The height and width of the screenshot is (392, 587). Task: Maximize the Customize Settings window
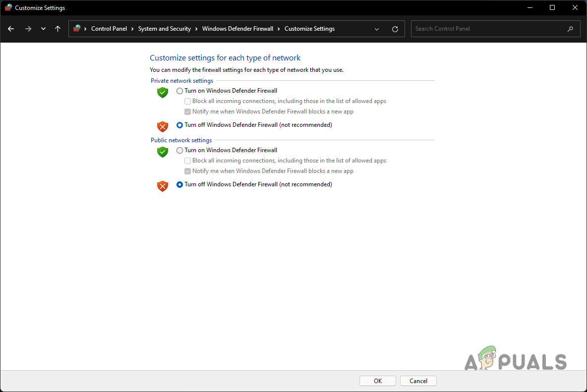click(552, 7)
